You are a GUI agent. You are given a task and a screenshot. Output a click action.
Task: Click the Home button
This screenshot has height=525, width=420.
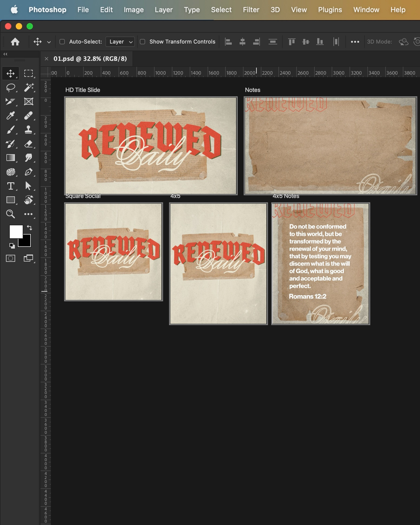tap(15, 42)
